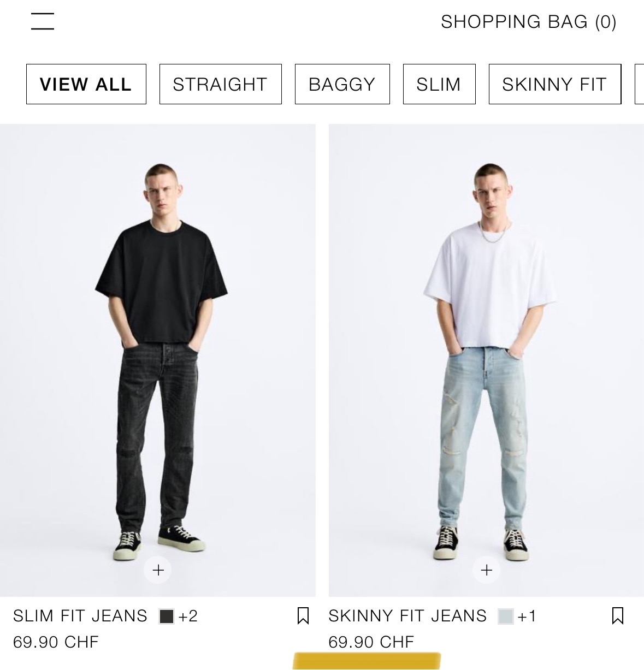
Task: Open the hamburger menu icon
Action: [43, 21]
